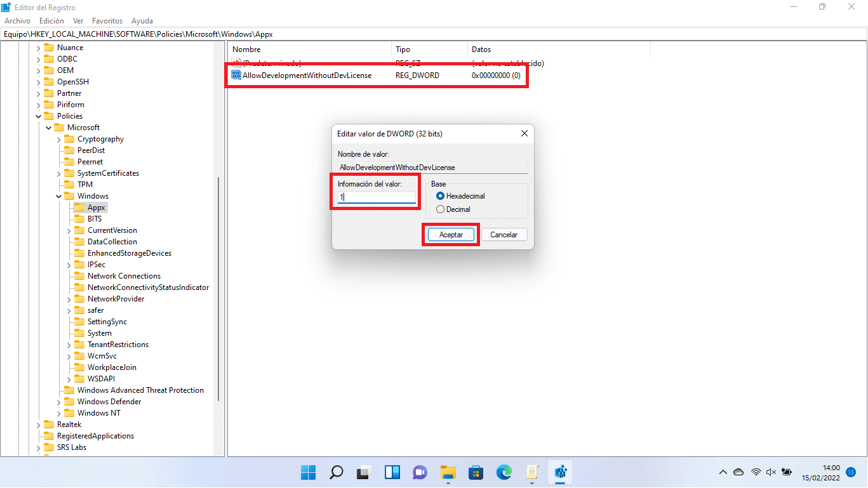Expand the Nuance key

38,48
